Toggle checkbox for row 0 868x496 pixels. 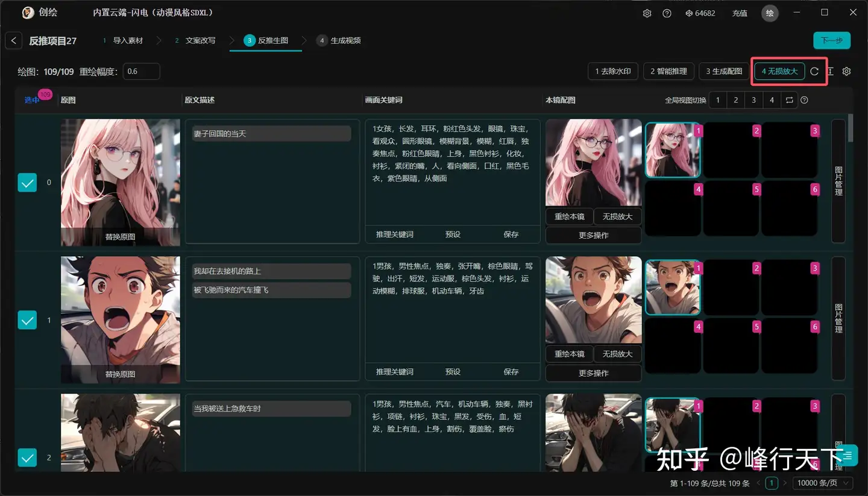[28, 183]
